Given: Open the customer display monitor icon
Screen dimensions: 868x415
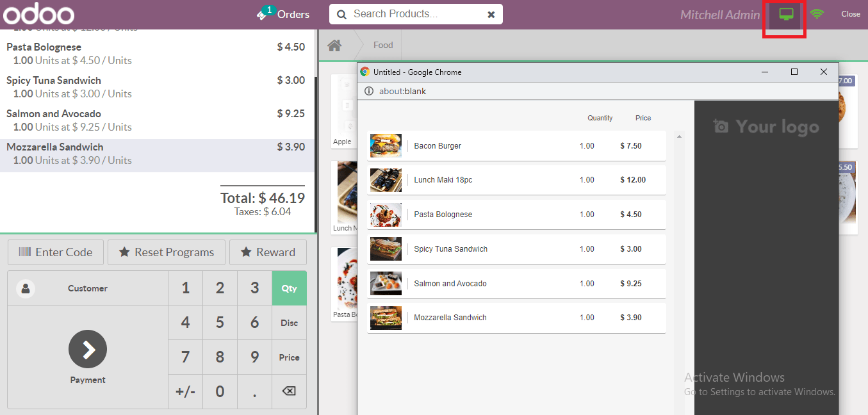Looking at the screenshot, I should (785, 13).
